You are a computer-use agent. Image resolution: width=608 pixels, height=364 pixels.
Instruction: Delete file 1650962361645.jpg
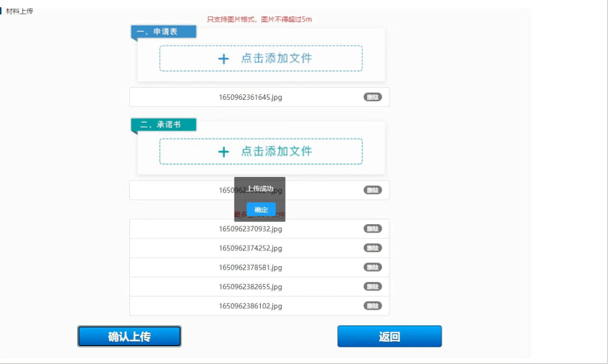pos(372,97)
